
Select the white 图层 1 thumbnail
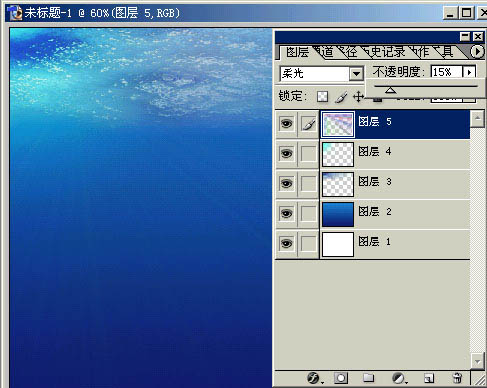click(x=338, y=244)
